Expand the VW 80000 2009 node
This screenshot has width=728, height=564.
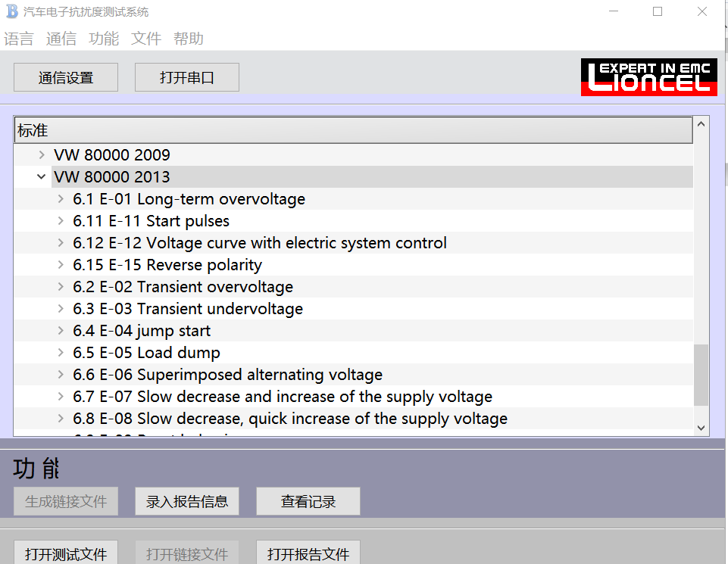pyautogui.click(x=42, y=155)
